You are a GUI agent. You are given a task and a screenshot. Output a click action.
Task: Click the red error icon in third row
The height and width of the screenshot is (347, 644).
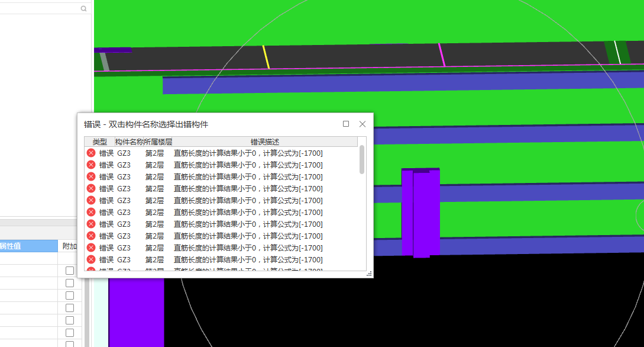click(91, 177)
